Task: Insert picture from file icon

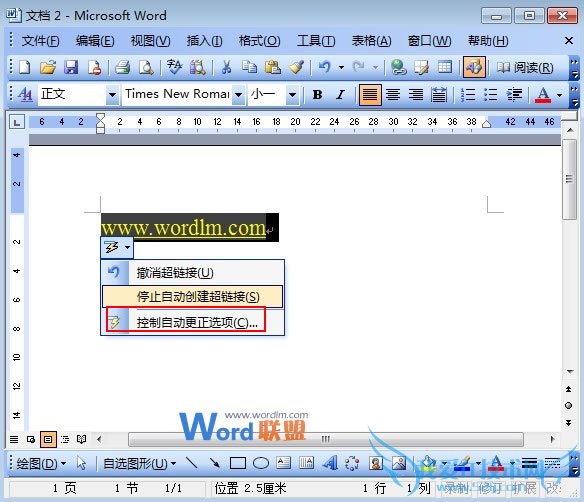Action: pyautogui.click(x=399, y=463)
